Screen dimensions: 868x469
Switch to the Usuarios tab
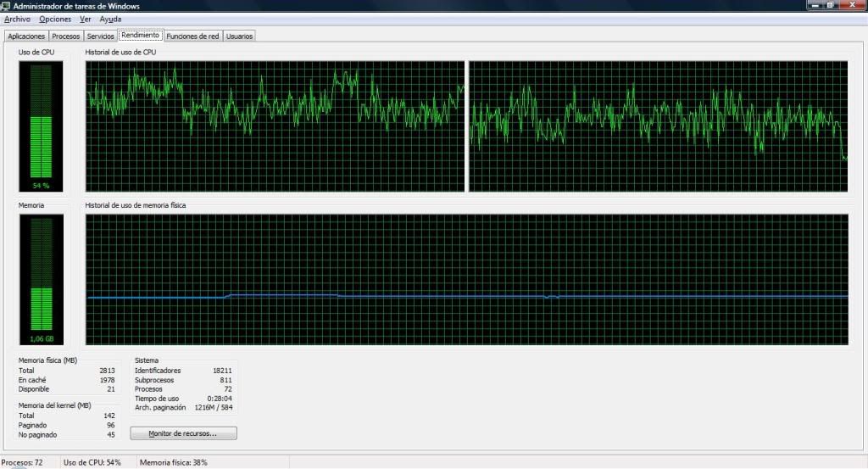click(x=239, y=36)
